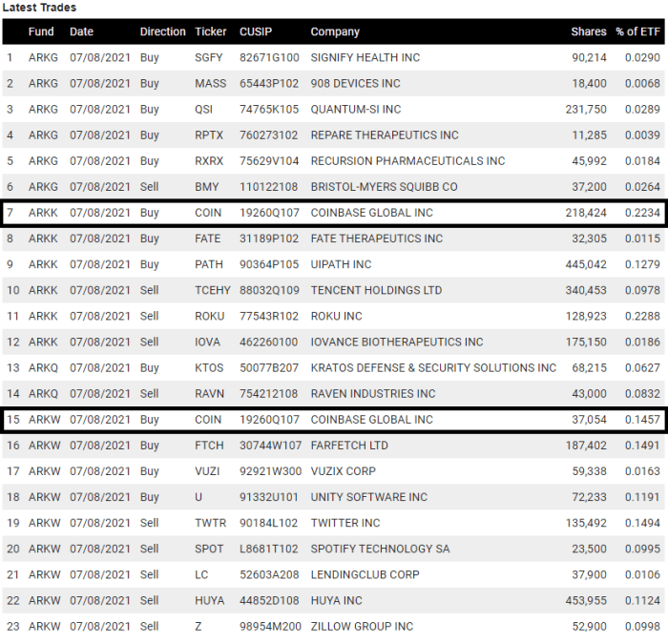Select BRISTOL-MYERS SQUIBB CO company cell
This screenshot has height=644, width=668.
(x=384, y=187)
